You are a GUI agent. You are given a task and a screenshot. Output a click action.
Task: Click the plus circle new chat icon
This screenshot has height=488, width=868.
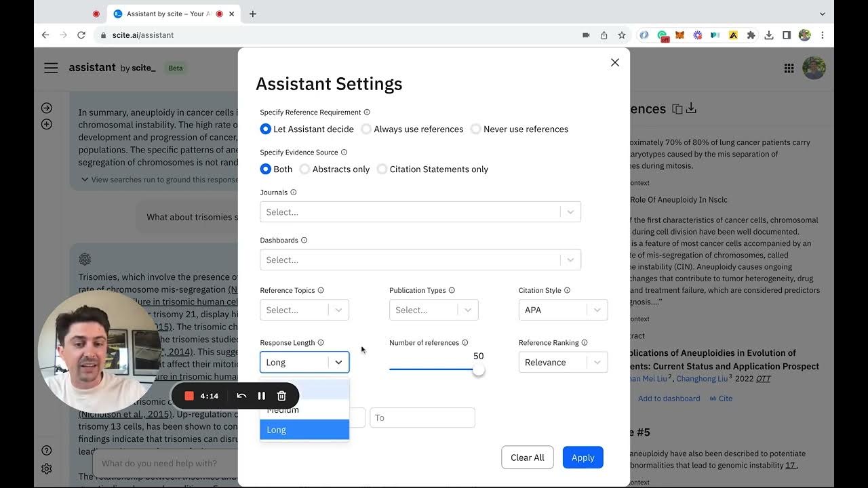46,124
